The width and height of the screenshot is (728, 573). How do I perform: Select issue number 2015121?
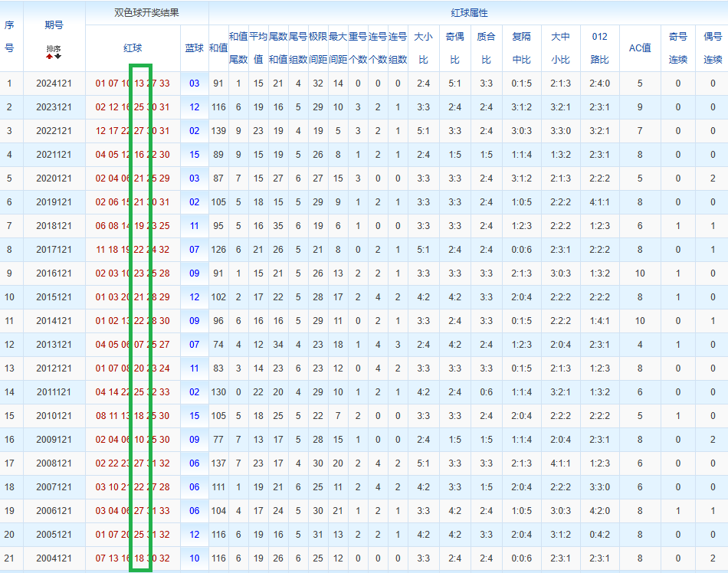(54, 297)
